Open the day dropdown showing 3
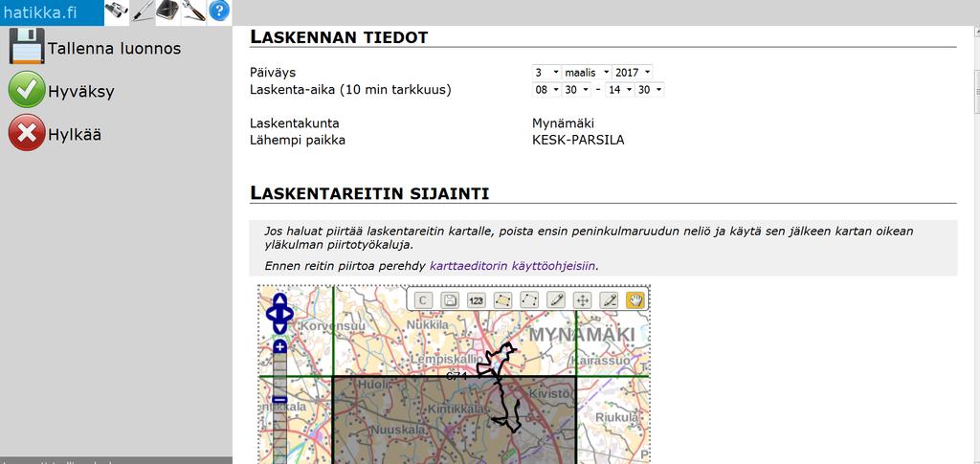 [546, 73]
